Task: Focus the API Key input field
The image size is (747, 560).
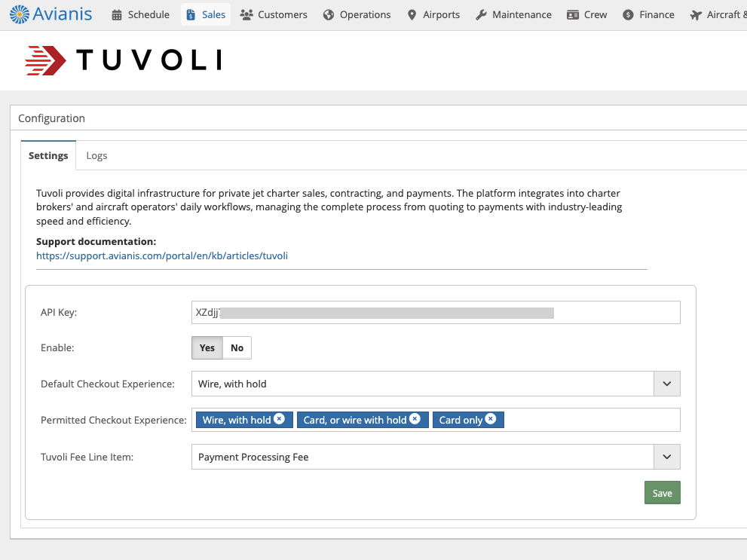Action: 436,312
